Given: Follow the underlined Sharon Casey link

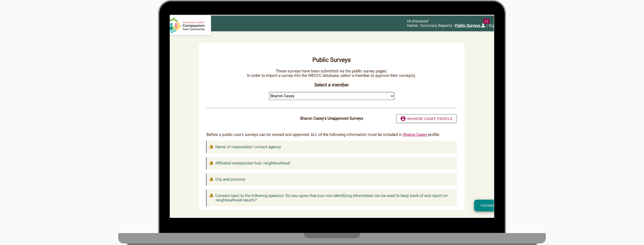Looking at the screenshot, I should pos(415,135).
